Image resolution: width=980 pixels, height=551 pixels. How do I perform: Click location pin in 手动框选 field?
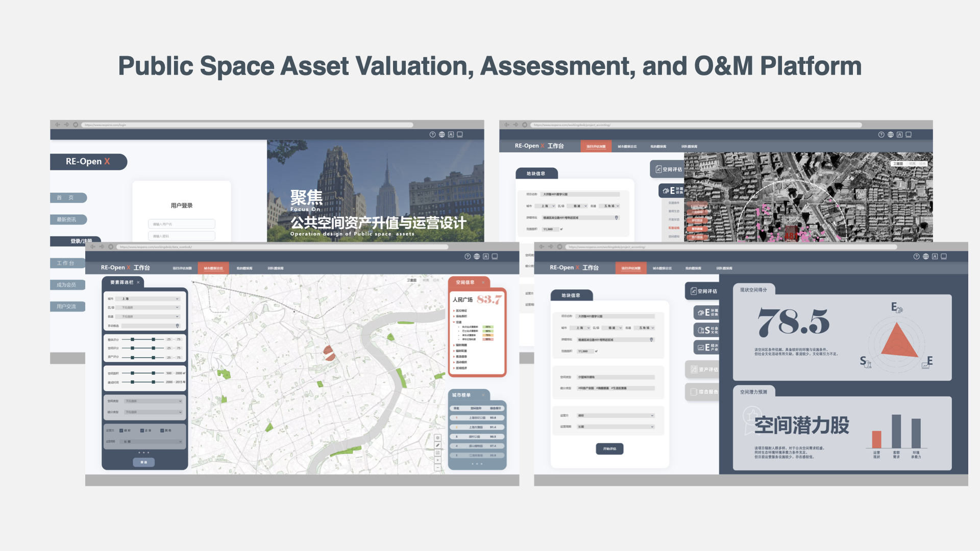pyautogui.click(x=178, y=325)
